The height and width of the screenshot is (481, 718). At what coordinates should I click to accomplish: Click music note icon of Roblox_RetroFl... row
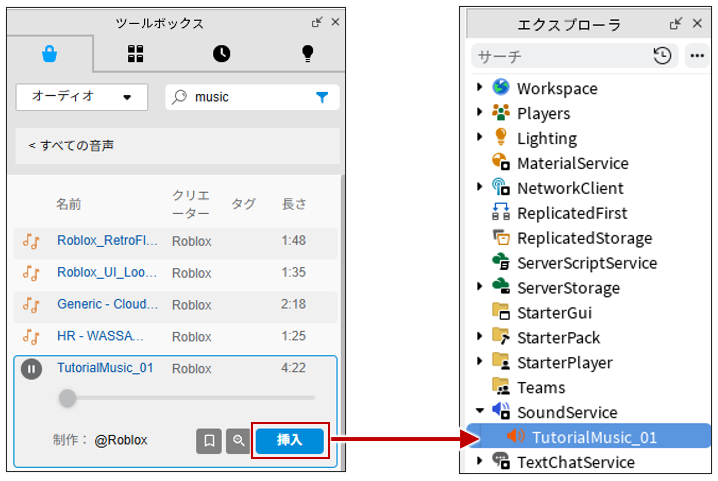[31, 241]
